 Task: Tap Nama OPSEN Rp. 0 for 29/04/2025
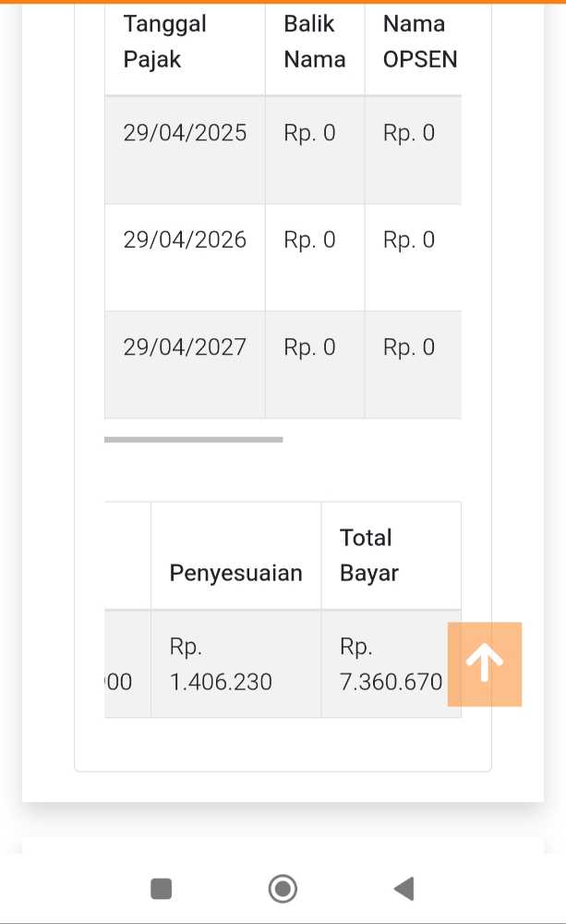coord(409,133)
